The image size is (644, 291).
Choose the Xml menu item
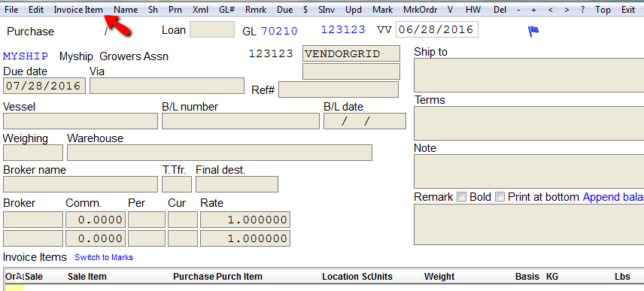pyautogui.click(x=200, y=10)
